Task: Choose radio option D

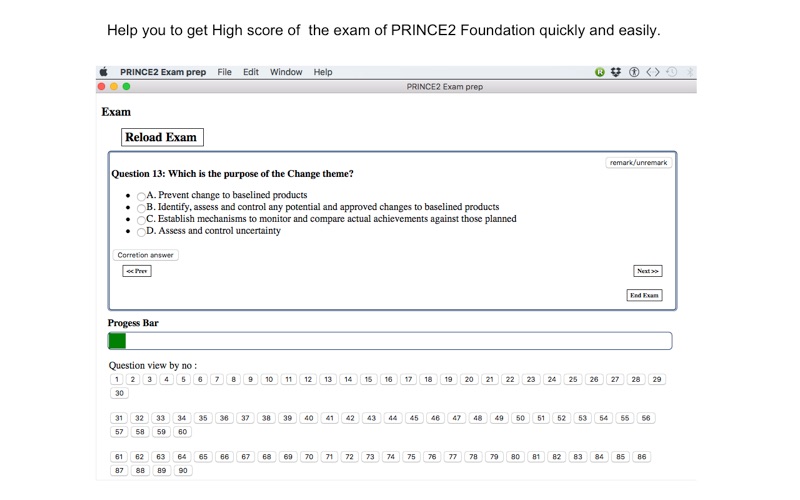Action: pyautogui.click(x=141, y=232)
